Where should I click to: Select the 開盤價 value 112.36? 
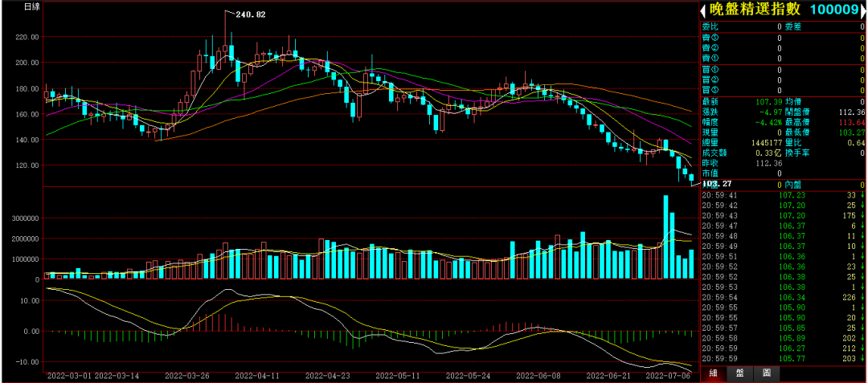(x=851, y=112)
